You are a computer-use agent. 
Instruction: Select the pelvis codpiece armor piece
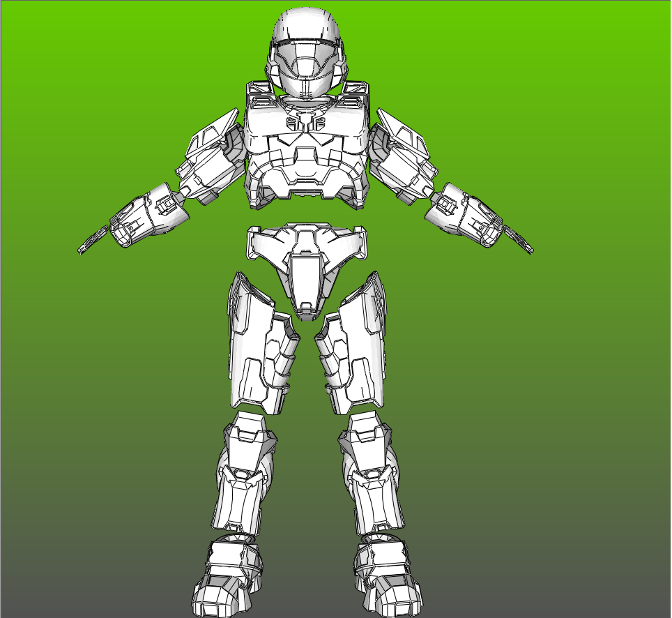[307, 270]
